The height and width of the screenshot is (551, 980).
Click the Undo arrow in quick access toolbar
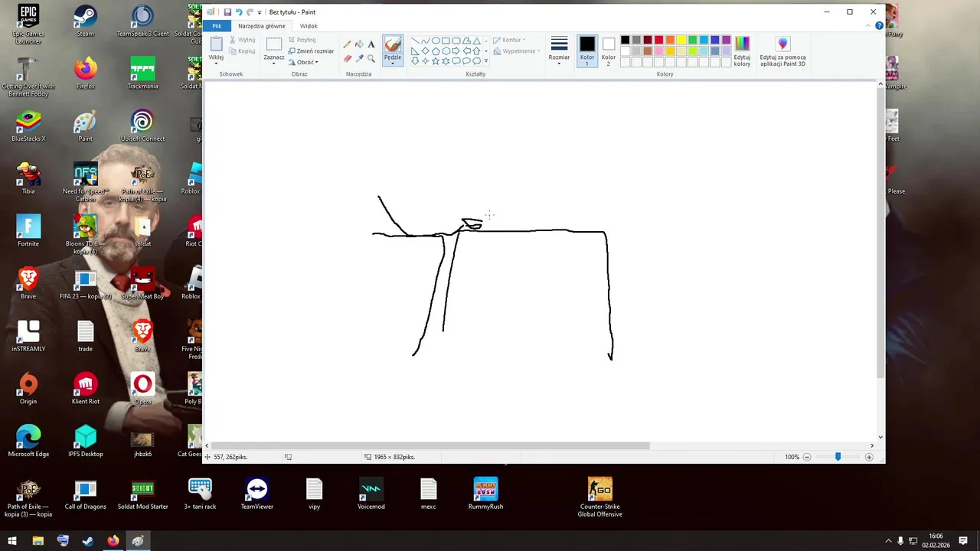point(239,12)
